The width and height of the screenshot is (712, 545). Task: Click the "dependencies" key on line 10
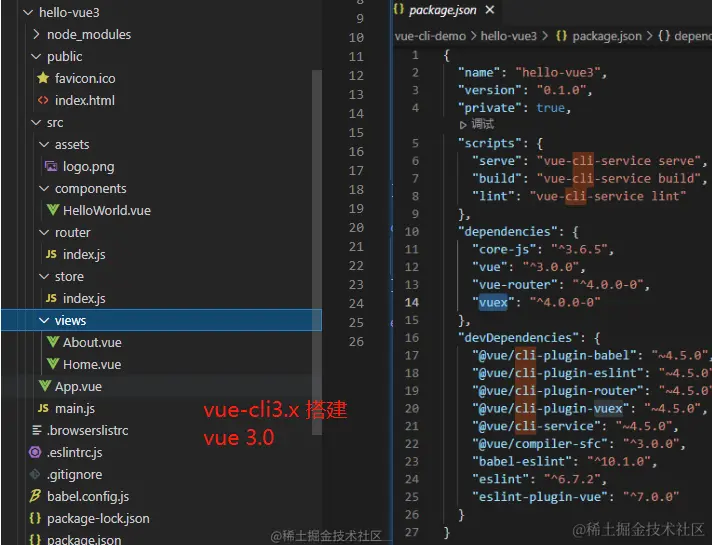point(507,232)
